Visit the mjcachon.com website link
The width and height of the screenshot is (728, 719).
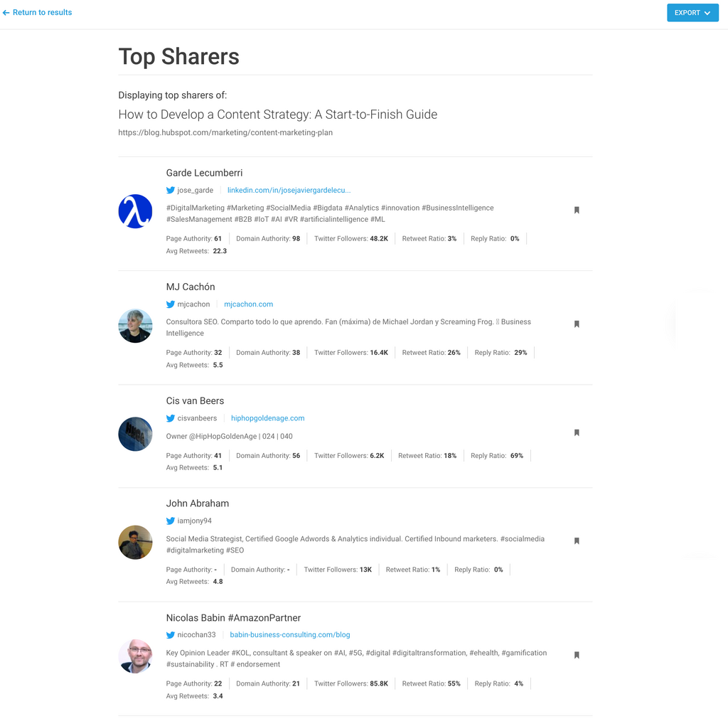click(x=248, y=304)
